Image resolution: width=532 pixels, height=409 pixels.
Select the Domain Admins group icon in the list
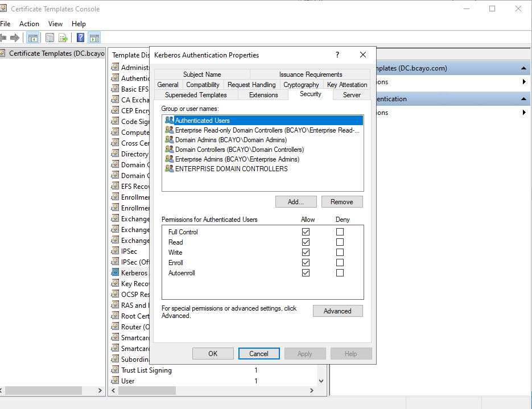[x=169, y=140]
